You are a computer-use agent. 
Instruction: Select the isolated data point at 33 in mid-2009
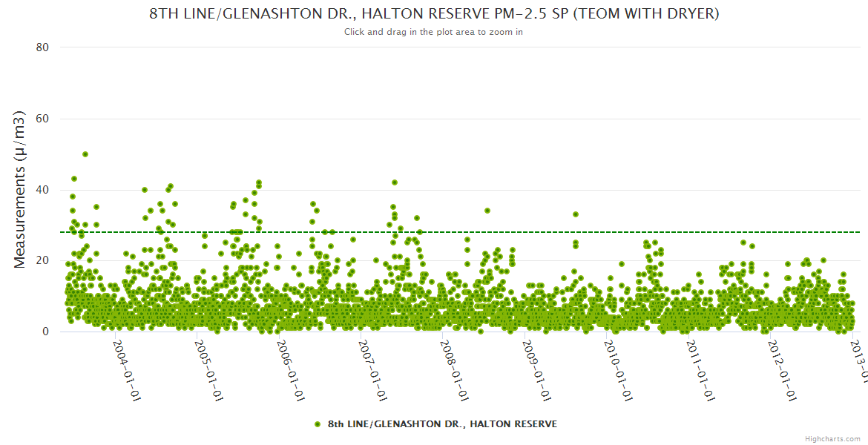click(575, 214)
